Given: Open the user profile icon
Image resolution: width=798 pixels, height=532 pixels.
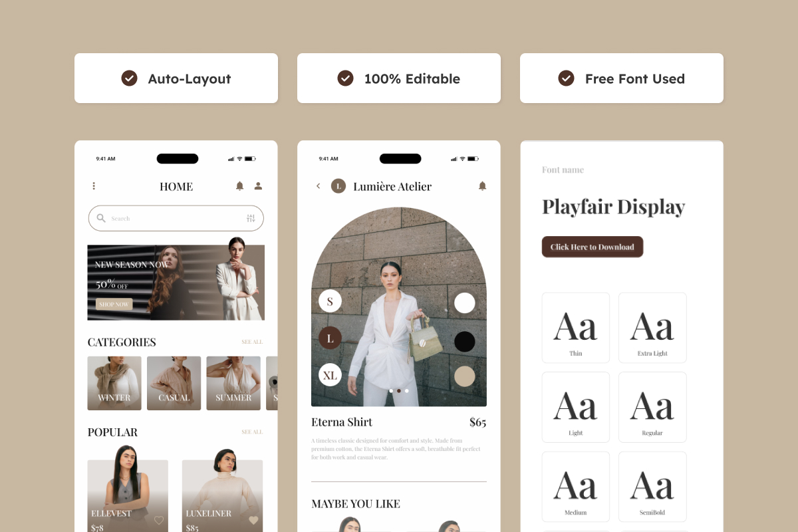Looking at the screenshot, I should point(258,186).
